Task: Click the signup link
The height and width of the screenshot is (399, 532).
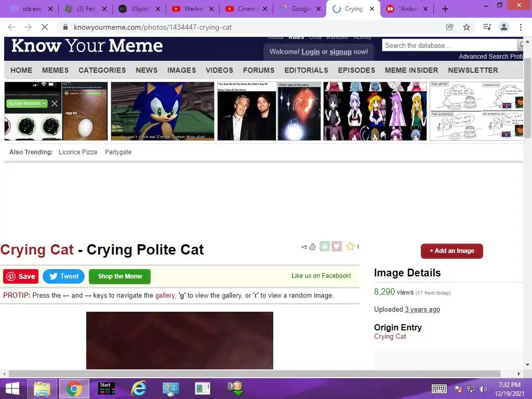Action: pyautogui.click(x=340, y=52)
